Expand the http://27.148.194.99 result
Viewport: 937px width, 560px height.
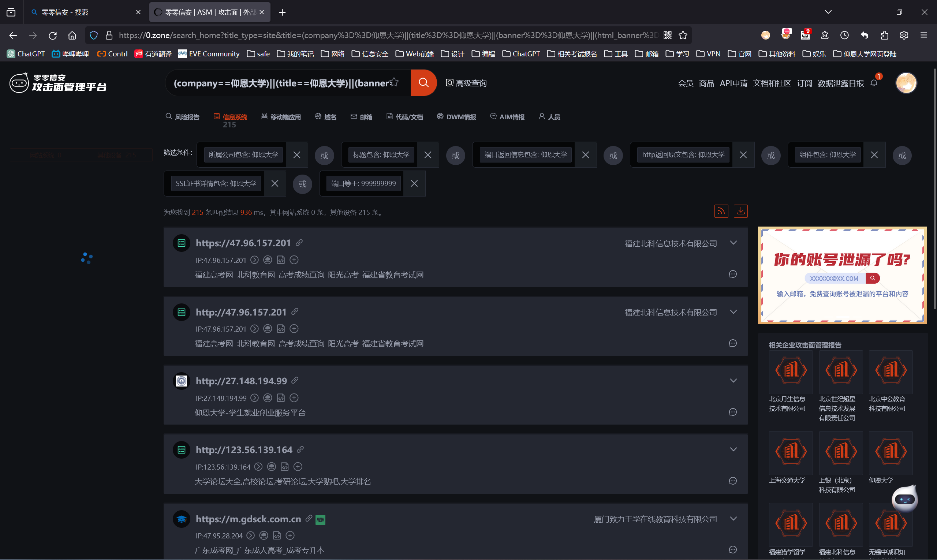pyautogui.click(x=733, y=380)
